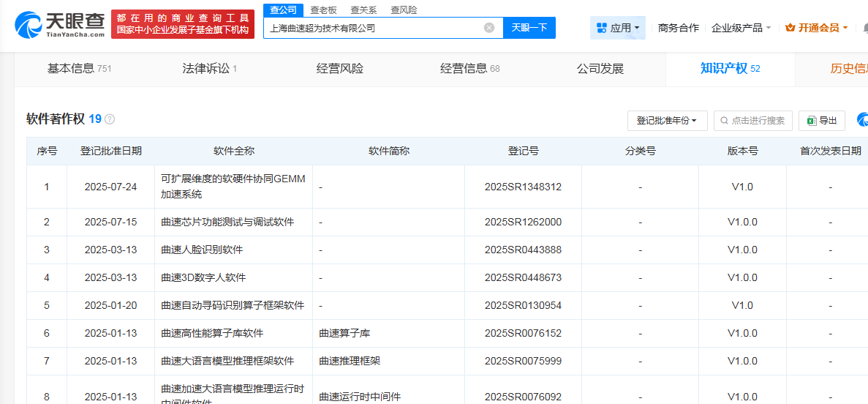Image resolution: width=868 pixels, height=404 pixels.
Task: Click the 天眼一下 search button
Action: (x=529, y=28)
